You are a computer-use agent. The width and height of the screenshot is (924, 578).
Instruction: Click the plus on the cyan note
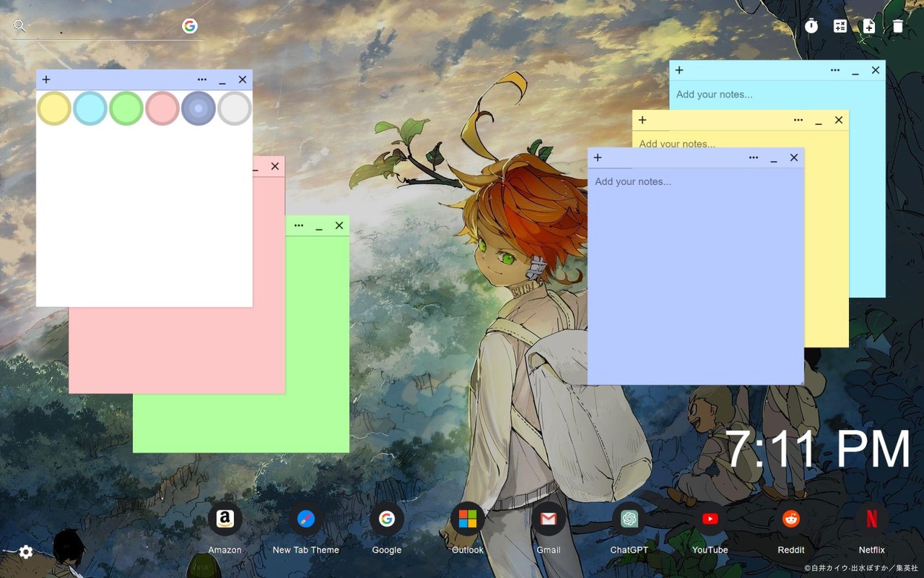[x=679, y=70]
